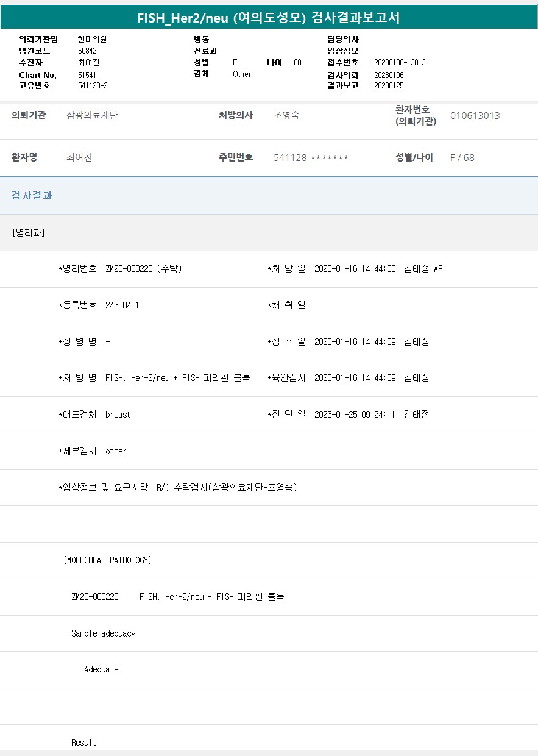Select patient number 010613013
The width and height of the screenshot is (538, 756).
pos(475,115)
